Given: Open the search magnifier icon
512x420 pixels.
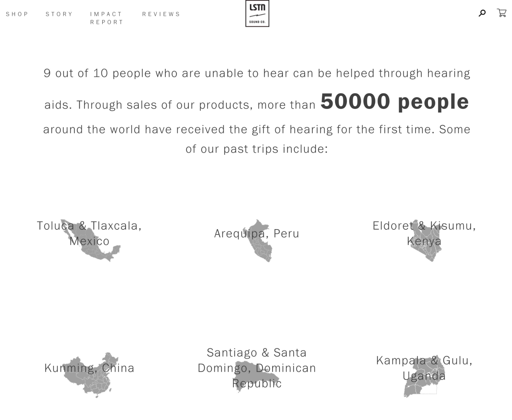Looking at the screenshot, I should [482, 13].
